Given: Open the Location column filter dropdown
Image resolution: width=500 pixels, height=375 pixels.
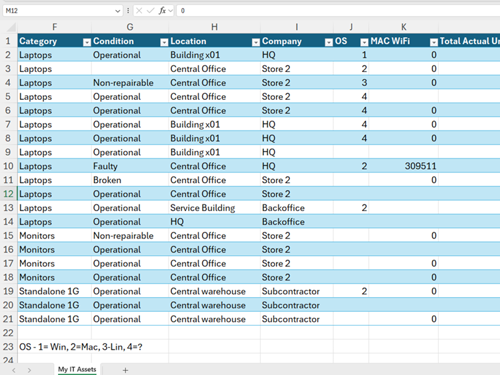Looking at the screenshot, I should pos(256,42).
